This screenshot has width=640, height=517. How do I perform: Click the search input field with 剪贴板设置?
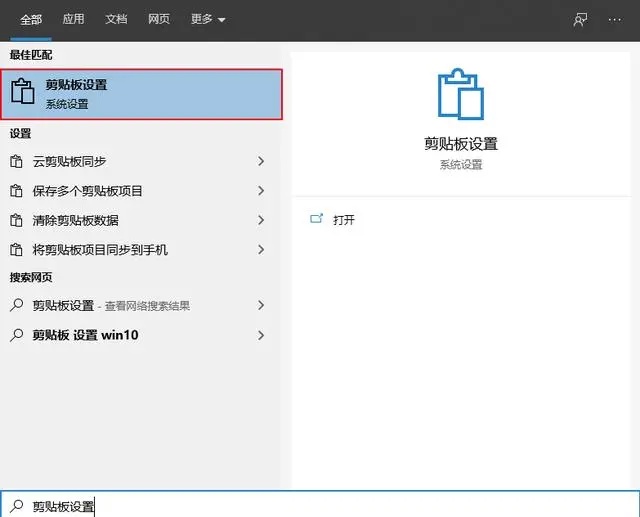pyautogui.click(x=320, y=504)
